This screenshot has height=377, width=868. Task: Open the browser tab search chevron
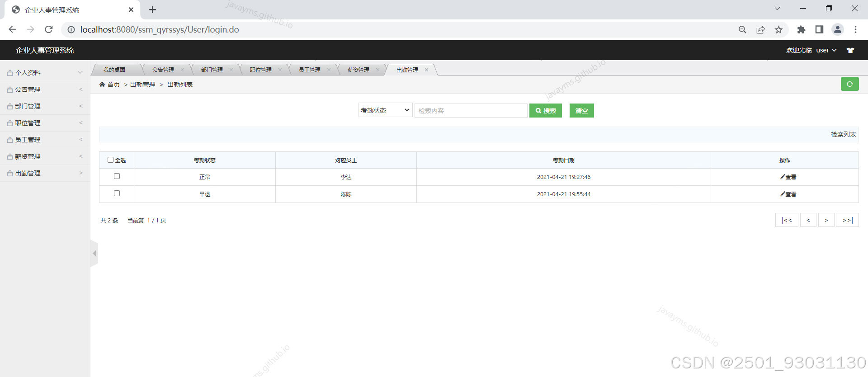point(777,9)
